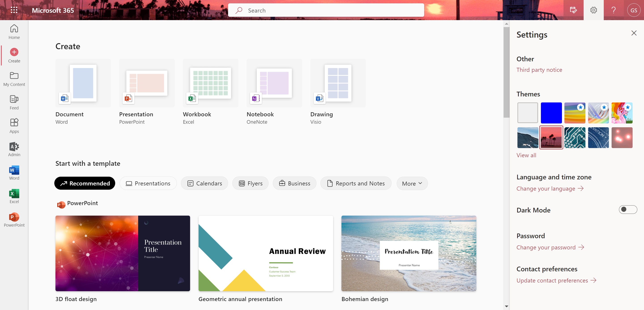Create a new Word document
The image size is (644, 310).
coord(83,92)
